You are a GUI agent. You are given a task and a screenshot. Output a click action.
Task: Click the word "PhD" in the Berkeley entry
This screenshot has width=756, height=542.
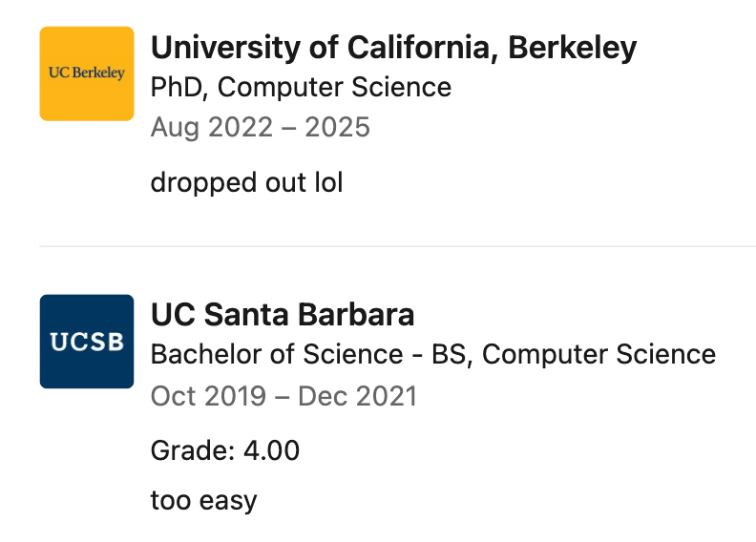[x=178, y=88]
